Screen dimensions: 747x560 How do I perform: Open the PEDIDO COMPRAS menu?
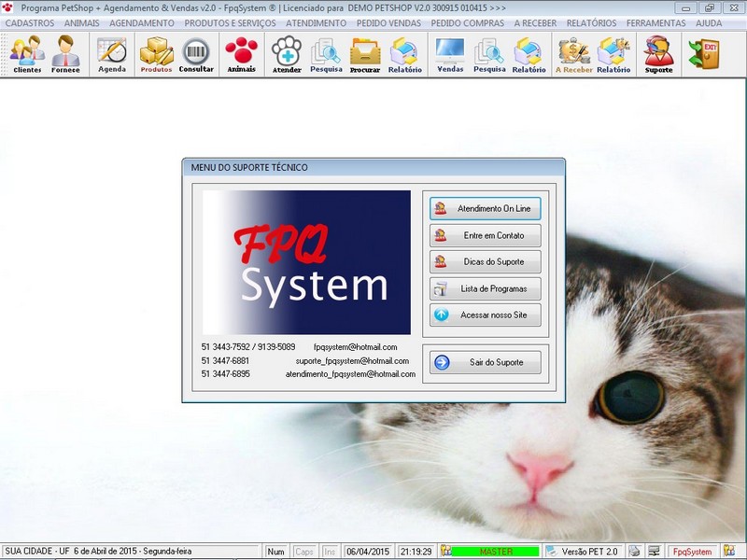[x=468, y=22]
